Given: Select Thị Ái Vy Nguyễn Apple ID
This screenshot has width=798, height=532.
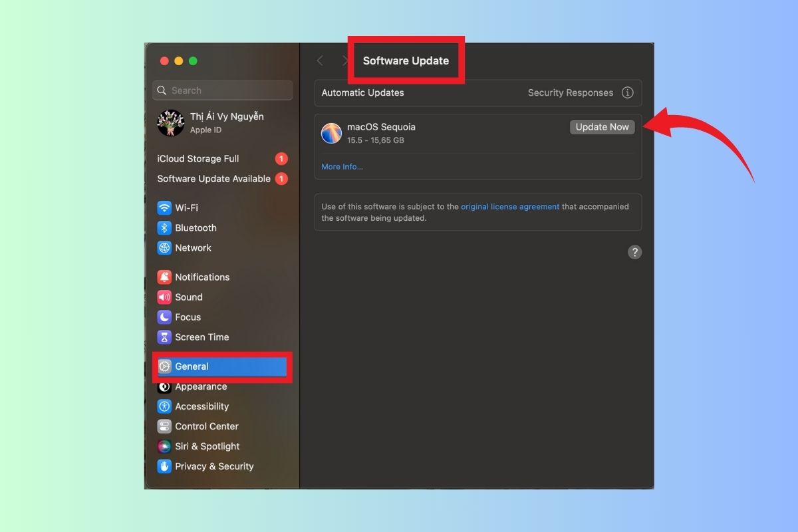Looking at the screenshot, I should [223, 123].
